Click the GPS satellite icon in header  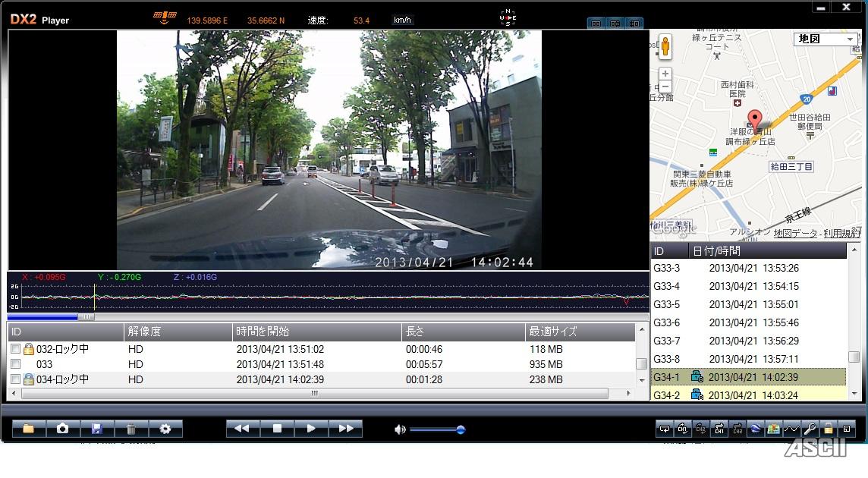[x=165, y=17]
